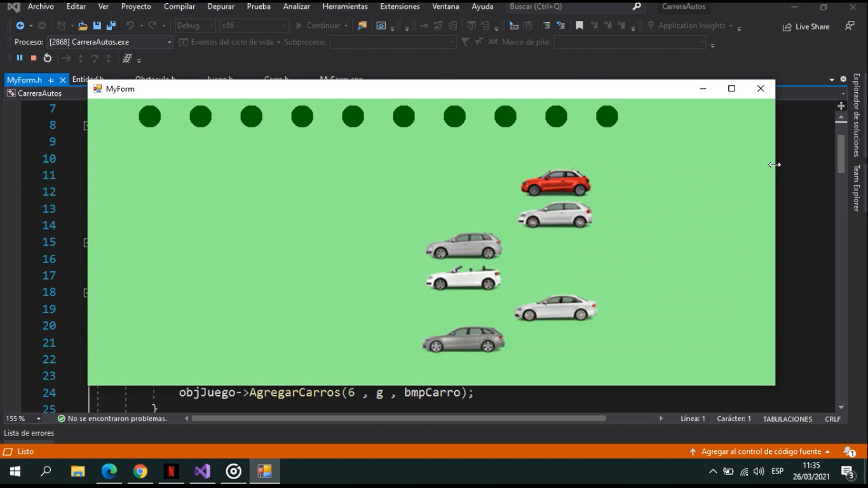Open the editor settings gear icon
Image resolution: width=868 pixels, height=488 pixels.
pos(843,79)
